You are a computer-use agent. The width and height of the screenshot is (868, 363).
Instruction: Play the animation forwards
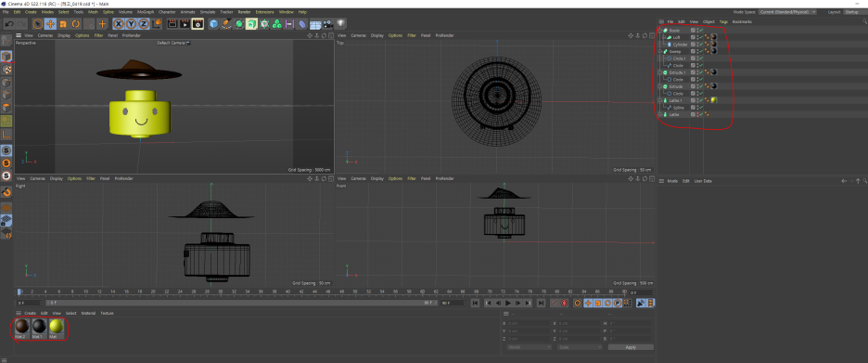508,304
